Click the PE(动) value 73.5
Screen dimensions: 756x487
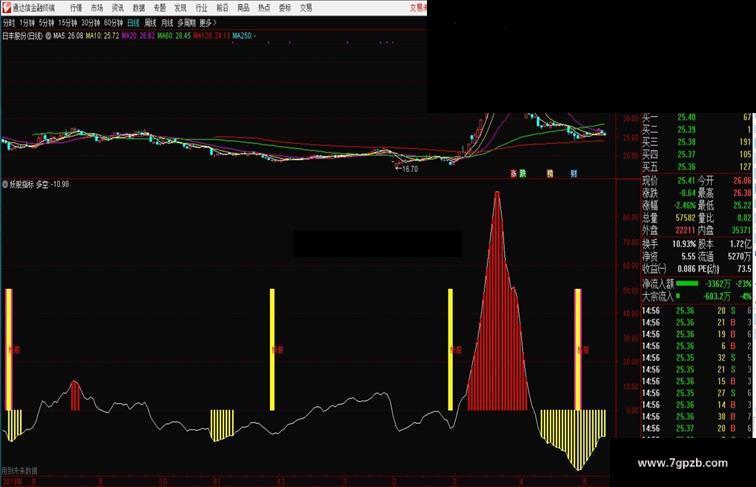pyautogui.click(x=744, y=269)
